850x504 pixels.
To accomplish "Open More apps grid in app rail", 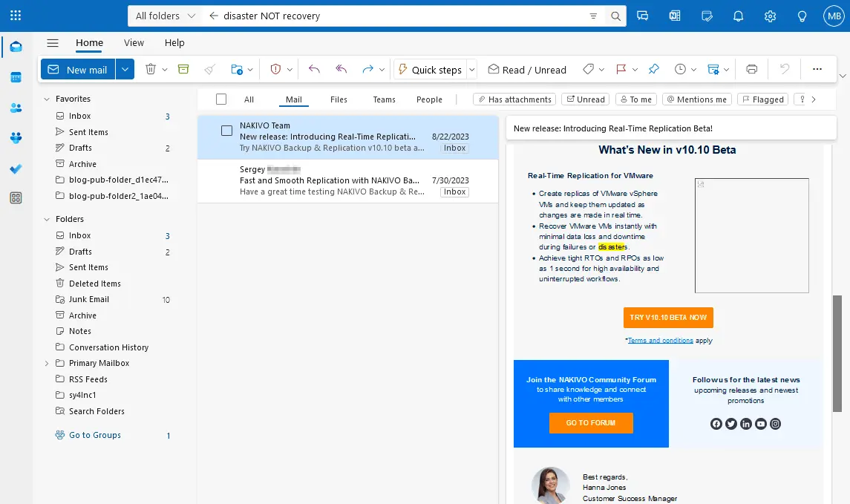I will click(16, 198).
